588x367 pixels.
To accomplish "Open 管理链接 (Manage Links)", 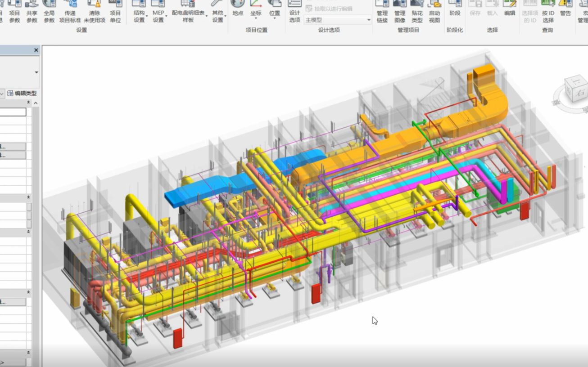I will tap(382, 12).
